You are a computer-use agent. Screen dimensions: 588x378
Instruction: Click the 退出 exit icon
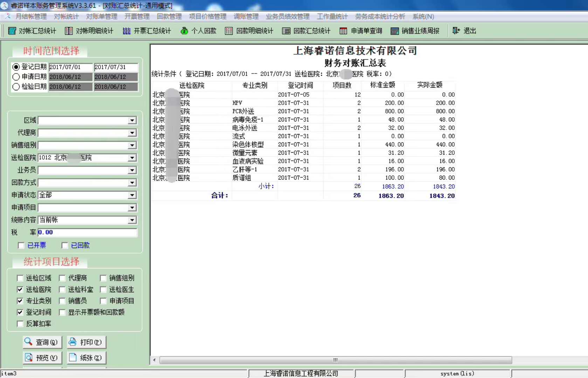click(x=456, y=31)
